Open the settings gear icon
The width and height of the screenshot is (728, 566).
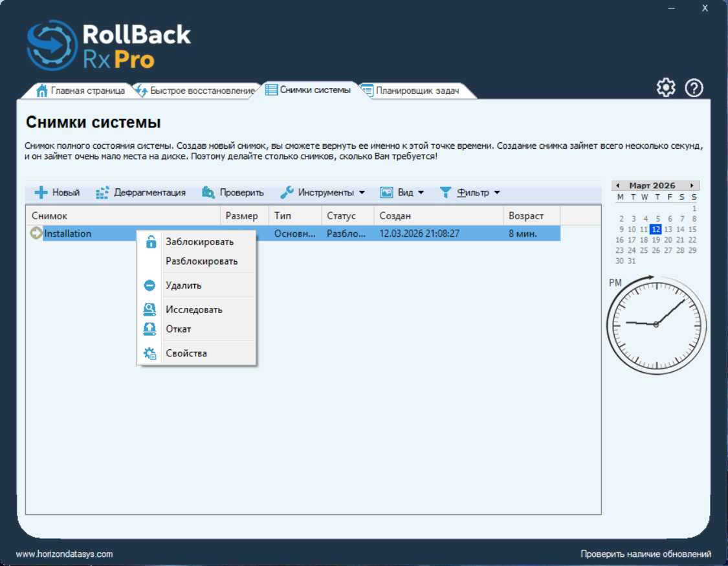point(666,87)
